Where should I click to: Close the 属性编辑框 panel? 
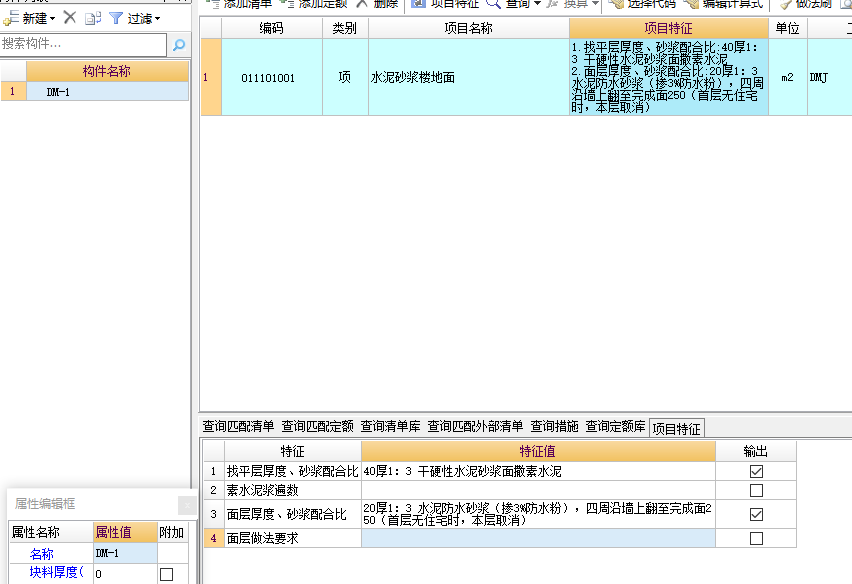click(187, 505)
